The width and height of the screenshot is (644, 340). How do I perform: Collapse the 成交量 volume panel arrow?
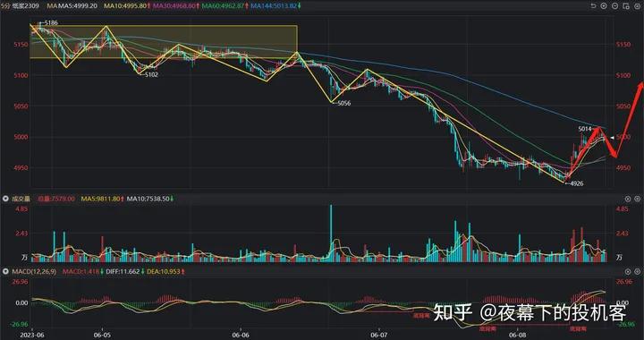(x=5, y=199)
